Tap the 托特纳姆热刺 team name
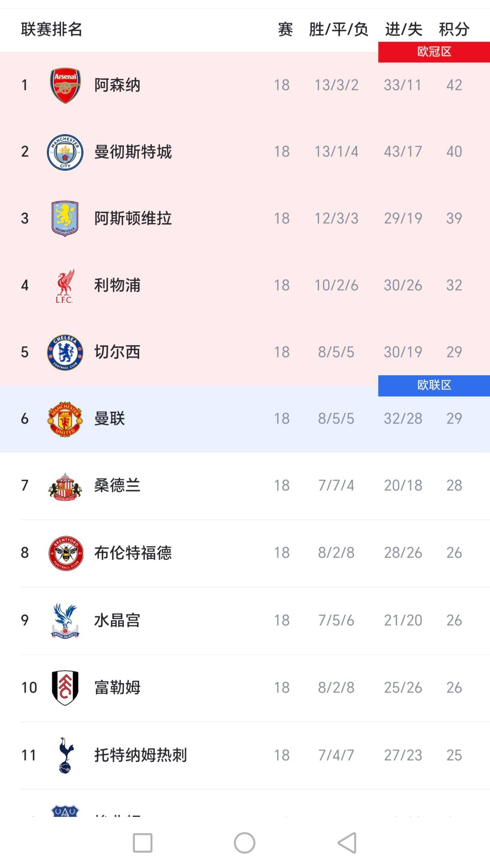The image size is (490, 868). tap(141, 755)
